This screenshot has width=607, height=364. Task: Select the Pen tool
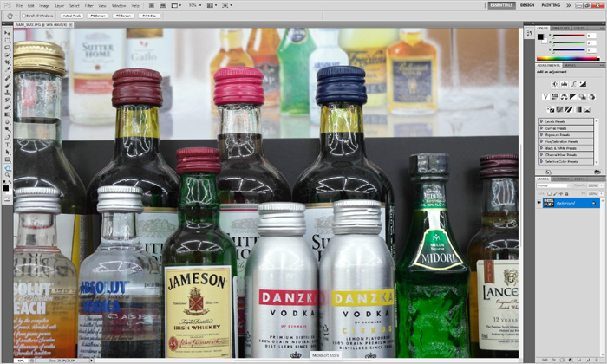point(7,138)
